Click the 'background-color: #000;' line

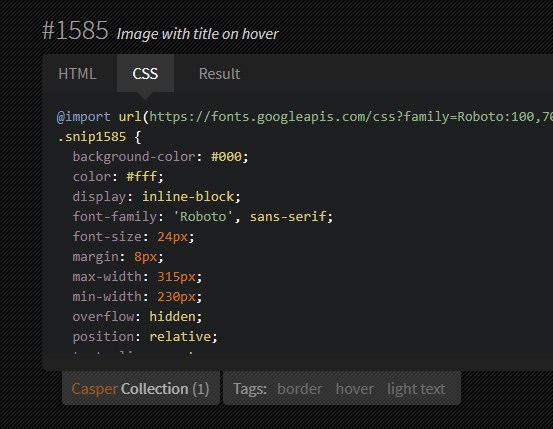tap(160, 157)
